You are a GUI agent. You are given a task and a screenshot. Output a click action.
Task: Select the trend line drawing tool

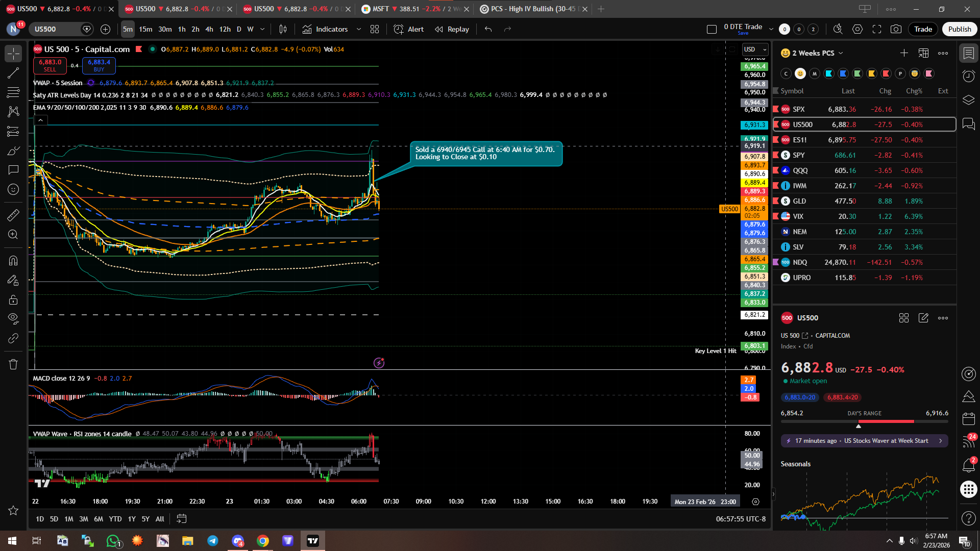click(13, 73)
